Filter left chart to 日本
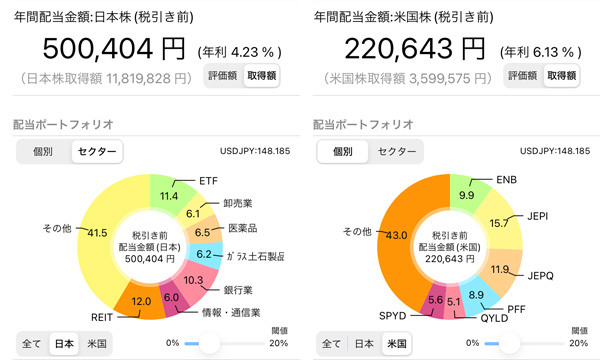 point(64,344)
